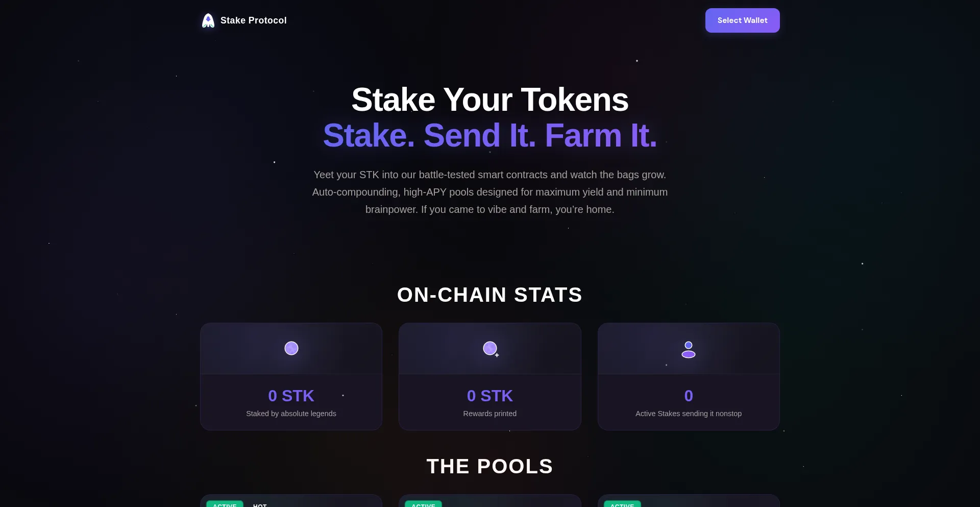Click the ACTIVE badge on the first pool
980x507 pixels.
point(225,504)
